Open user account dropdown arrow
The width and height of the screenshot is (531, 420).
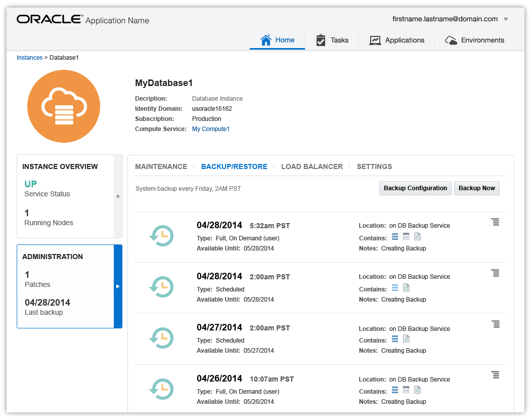tap(506, 19)
